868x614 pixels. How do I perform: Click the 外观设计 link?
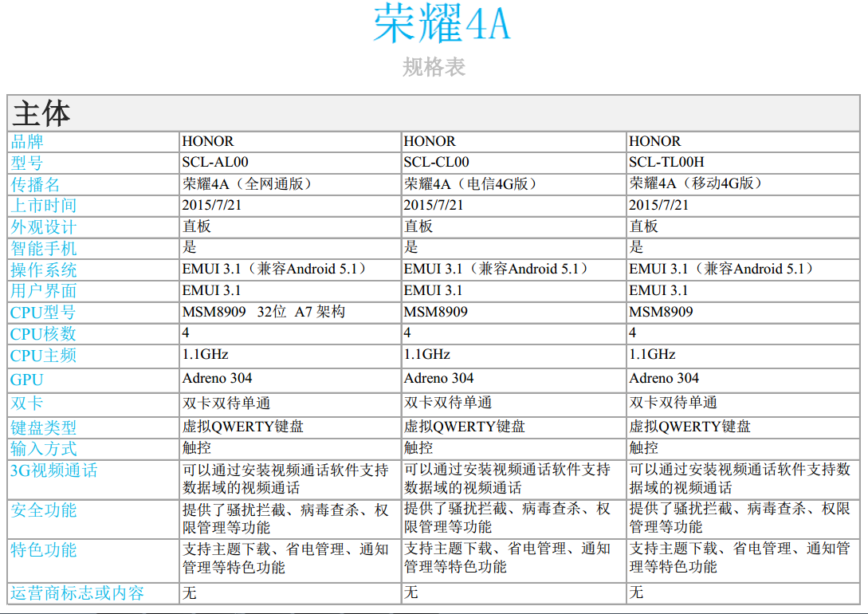tap(44, 226)
